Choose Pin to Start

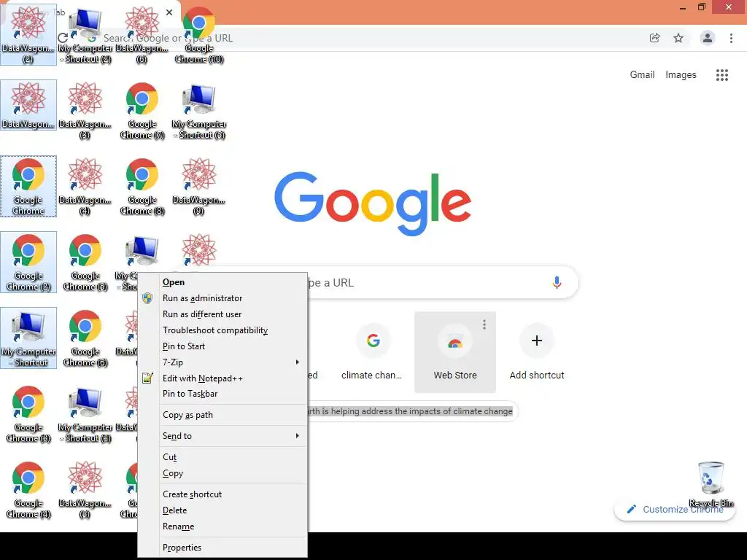pos(233,346)
